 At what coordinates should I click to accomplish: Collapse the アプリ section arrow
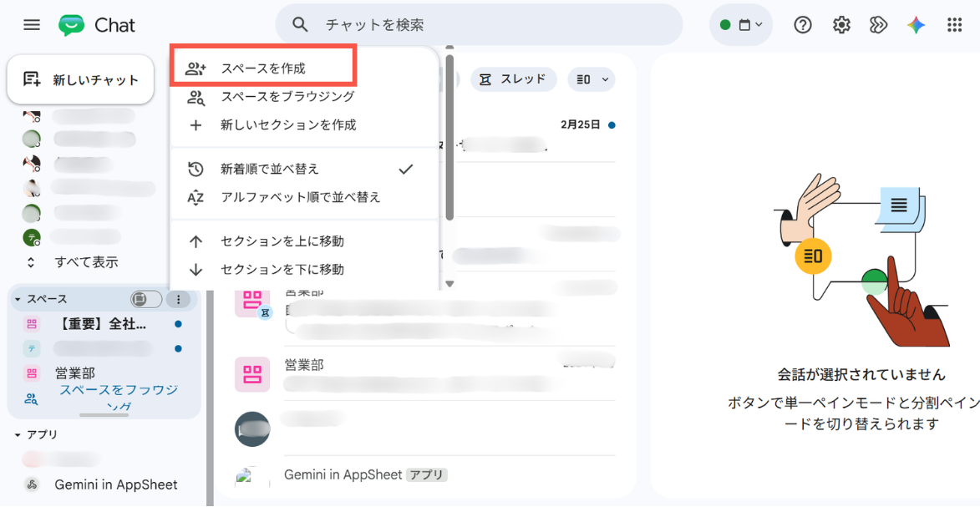(18, 434)
